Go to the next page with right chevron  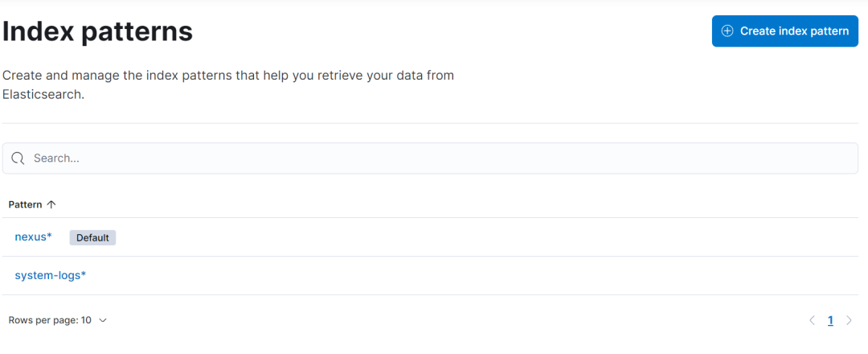click(x=849, y=320)
